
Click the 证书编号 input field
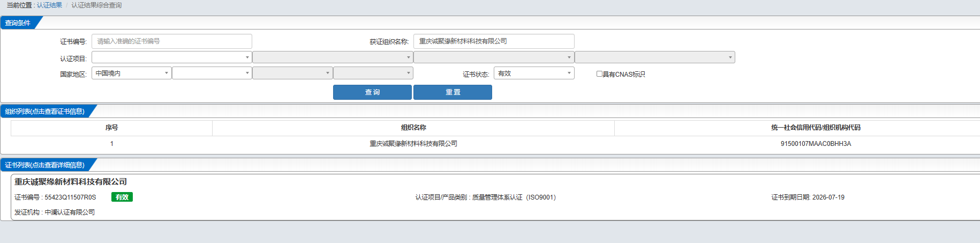(172, 41)
